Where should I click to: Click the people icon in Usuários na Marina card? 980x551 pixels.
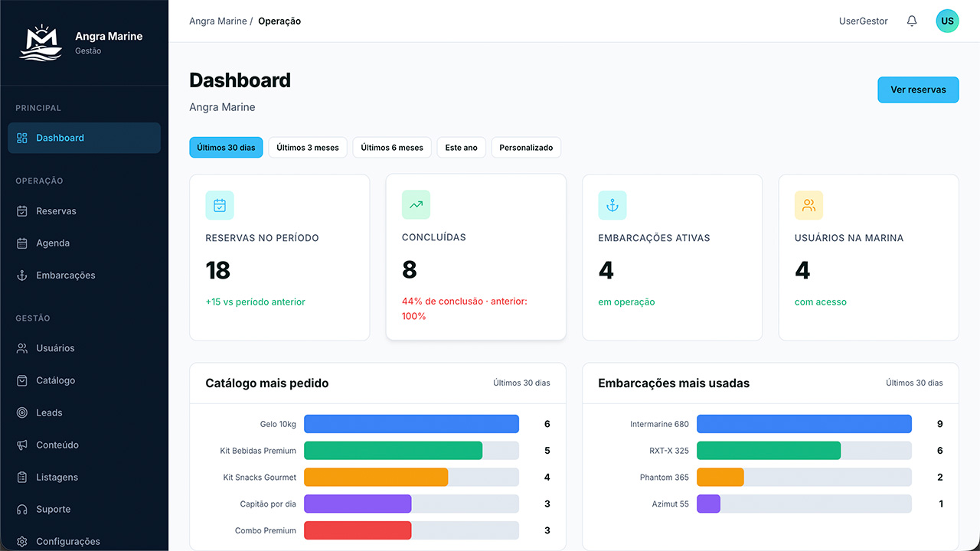pos(808,205)
